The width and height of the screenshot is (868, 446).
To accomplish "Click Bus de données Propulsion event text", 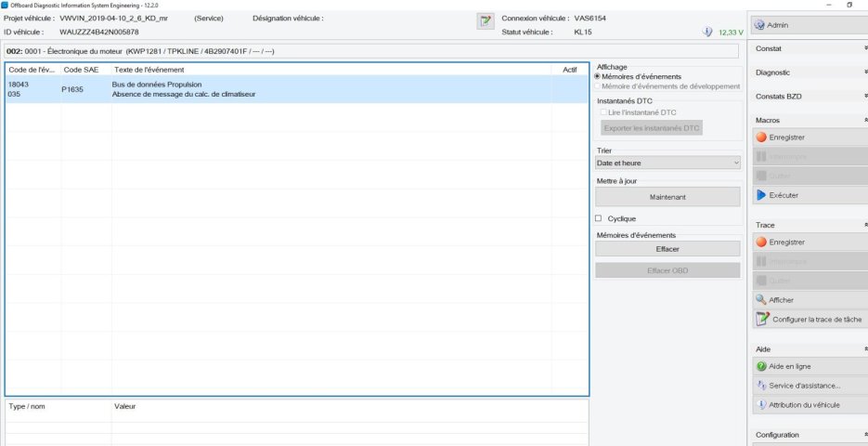I will tap(157, 85).
